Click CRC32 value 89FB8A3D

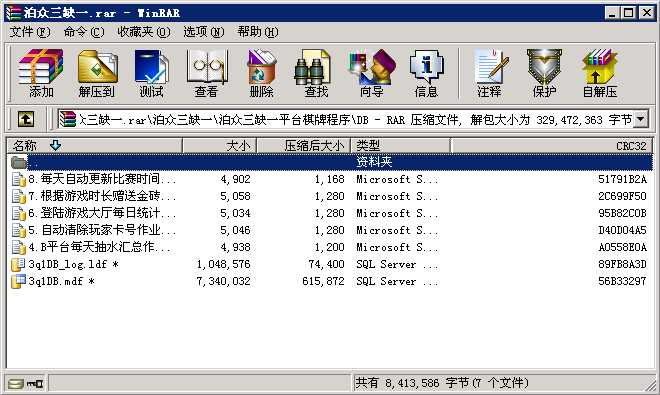622,264
